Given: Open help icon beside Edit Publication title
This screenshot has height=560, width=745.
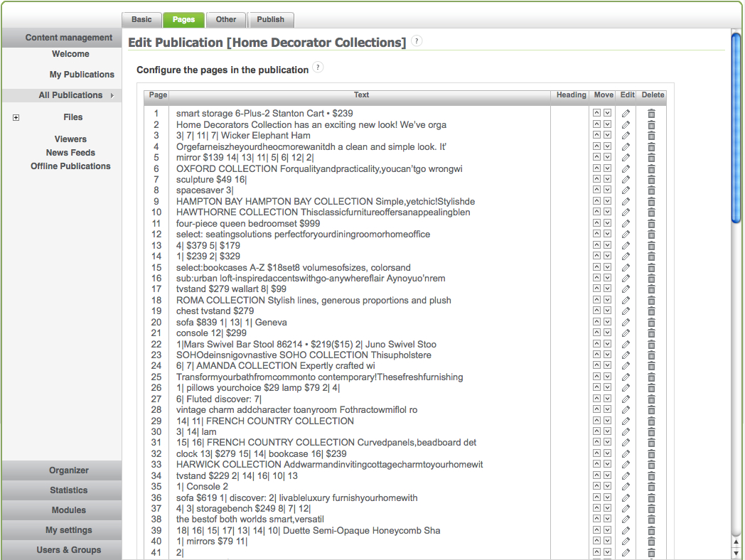Looking at the screenshot, I should tap(417, 41).
